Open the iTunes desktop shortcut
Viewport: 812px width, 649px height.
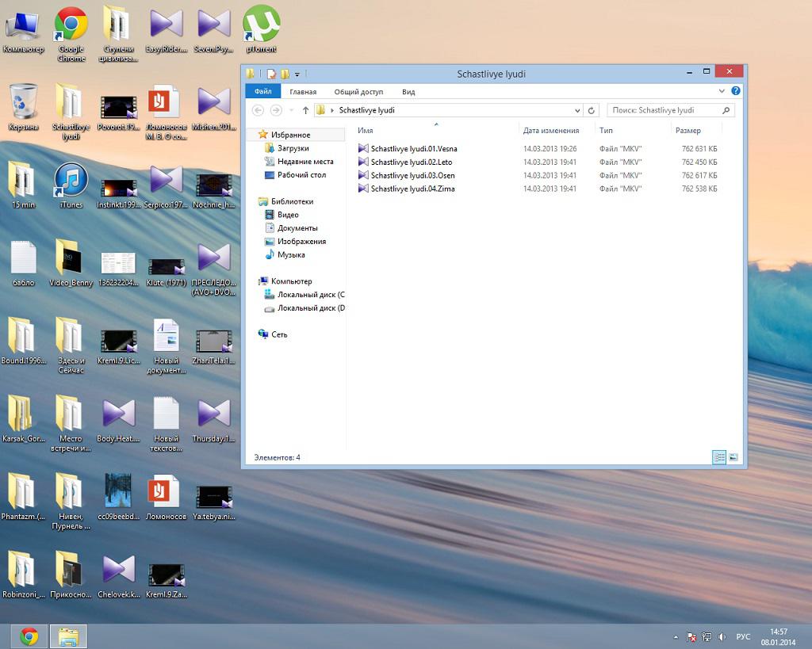pyautogui.click(x=71, y=181)
